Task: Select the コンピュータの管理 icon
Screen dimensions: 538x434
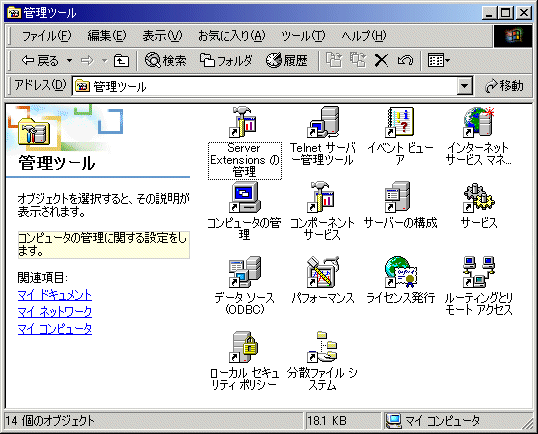Action: coord(245,198)
